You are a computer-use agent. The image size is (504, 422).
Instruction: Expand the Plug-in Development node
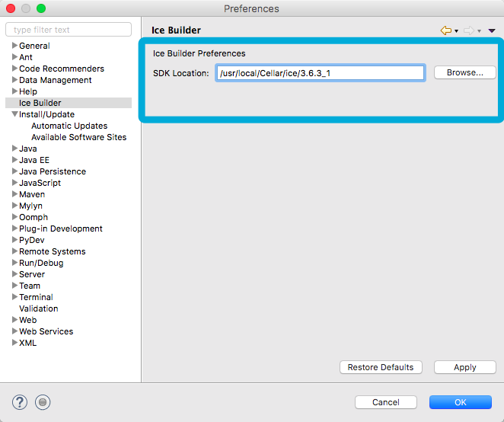point(14,228)
